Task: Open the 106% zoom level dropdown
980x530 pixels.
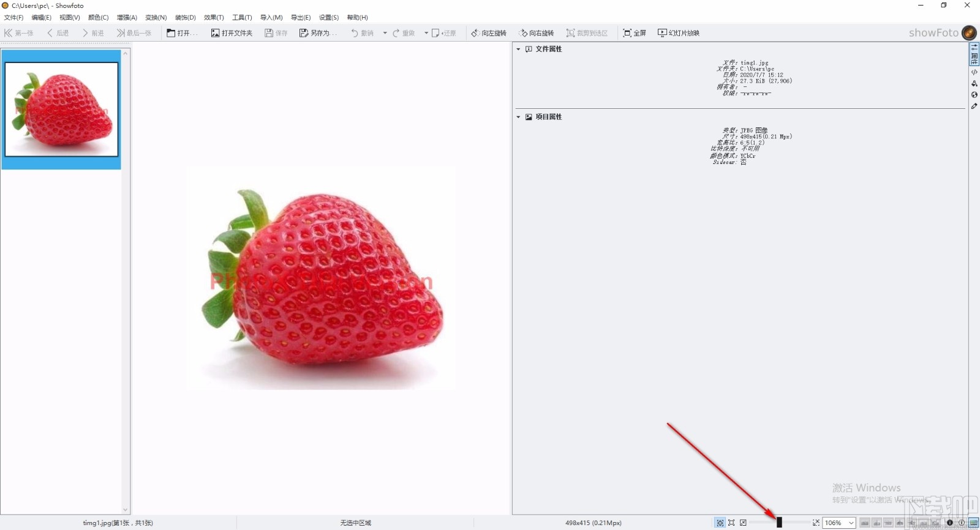Action: (839, 523)
